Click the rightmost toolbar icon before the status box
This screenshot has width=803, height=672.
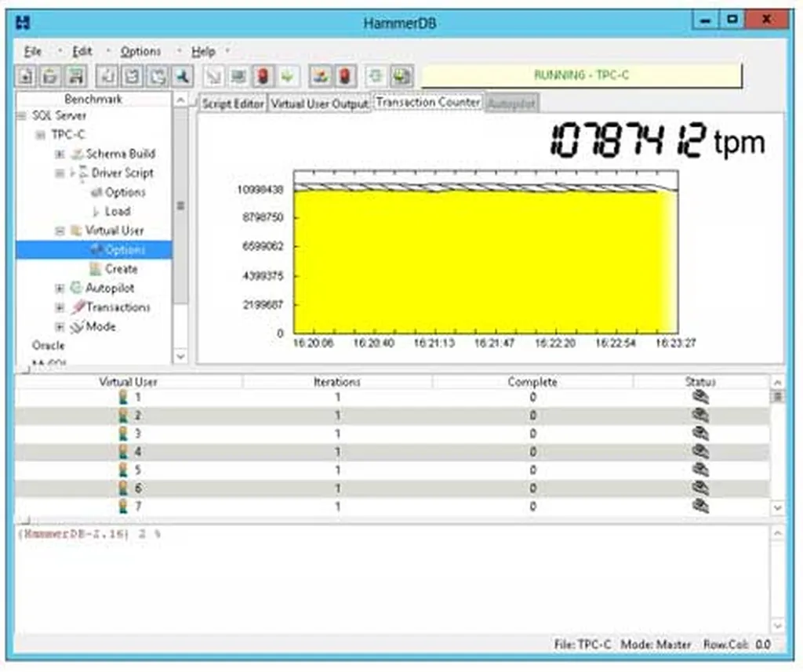(x=401, y=76)
